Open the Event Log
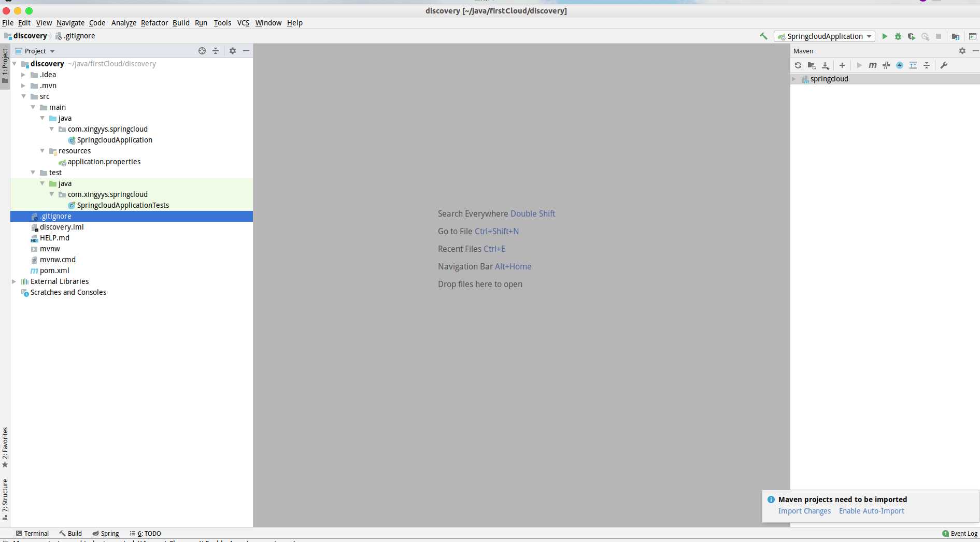This screenshot has width=980, height=542. [x=960, y=533]
